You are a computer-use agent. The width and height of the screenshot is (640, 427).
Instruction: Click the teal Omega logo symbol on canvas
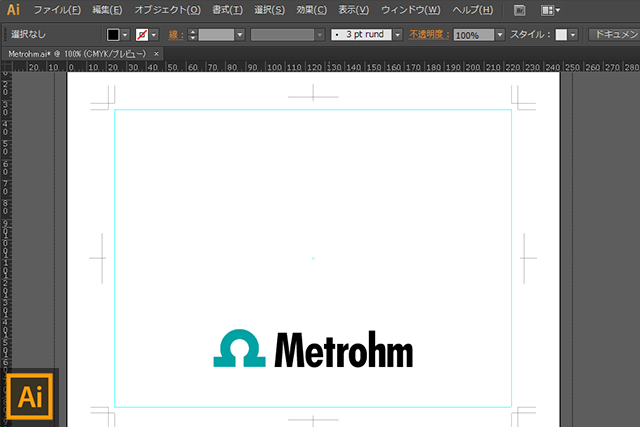coord(240,348)
